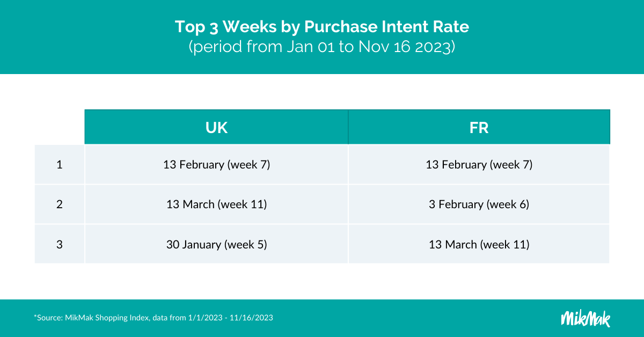Click the rank 2 row label
The height and width of the screenshot is (337, 644).
[x=59, y=204]
